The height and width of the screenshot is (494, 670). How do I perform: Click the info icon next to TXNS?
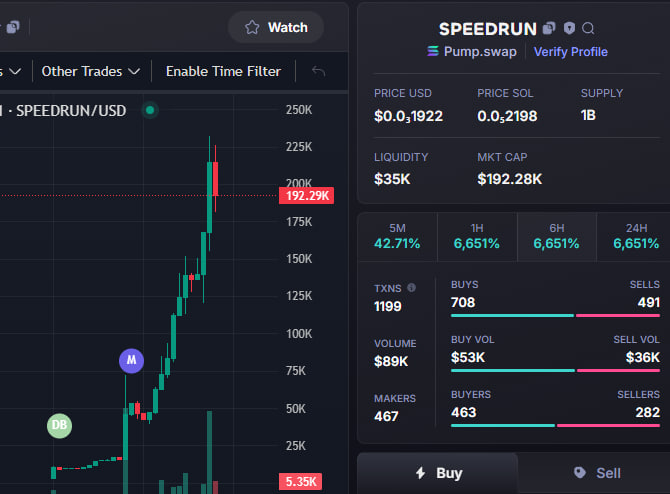click(x=411, y=288)
